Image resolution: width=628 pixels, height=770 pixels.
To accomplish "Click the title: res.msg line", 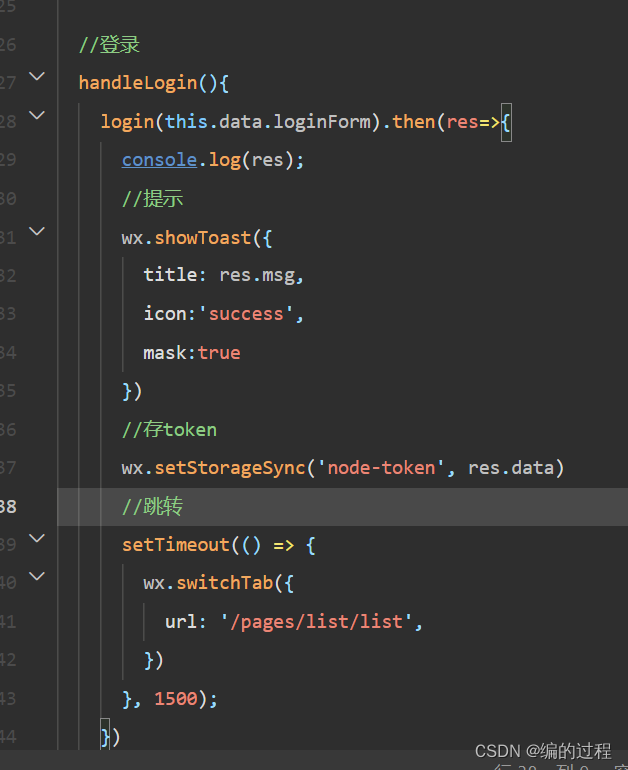I will [x=223, y=275].
